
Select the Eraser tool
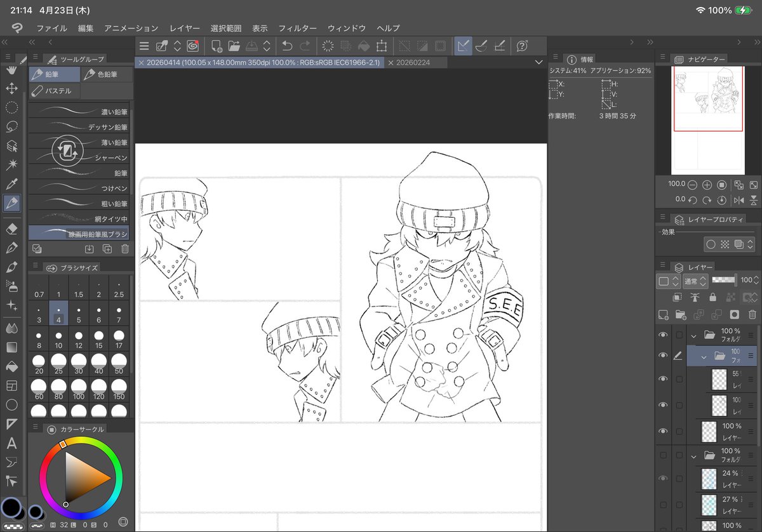[x=11, y=229]
